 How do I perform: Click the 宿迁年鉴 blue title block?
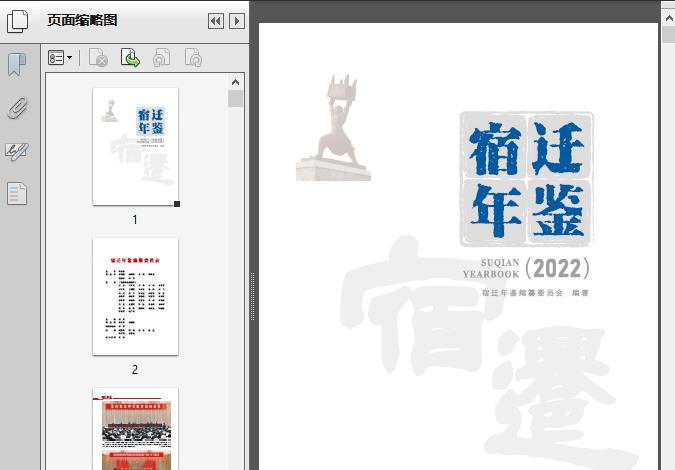(526, 179)
